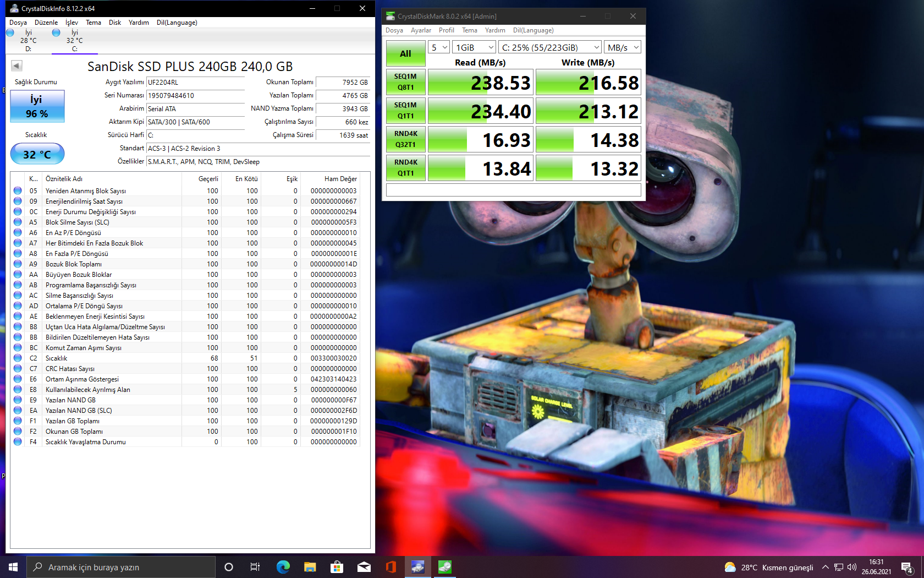The image size is (924, 578).
Task: Launch Microsoft Edge from taskbar
Action: (283, 567)
